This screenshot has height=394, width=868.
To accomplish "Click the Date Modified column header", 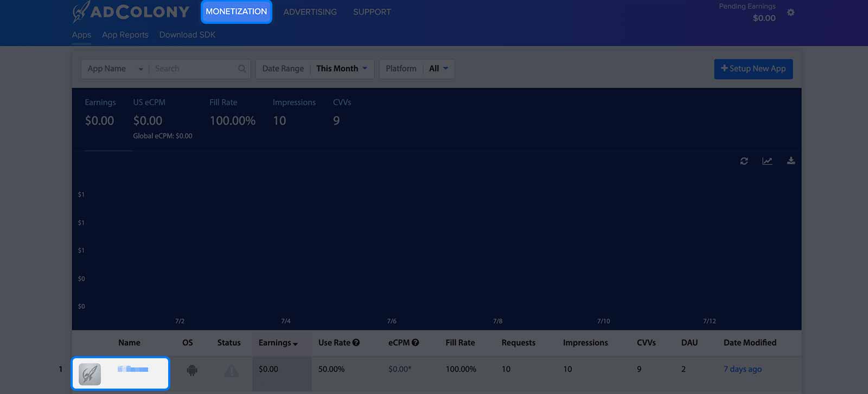I will tap(750, 343).
